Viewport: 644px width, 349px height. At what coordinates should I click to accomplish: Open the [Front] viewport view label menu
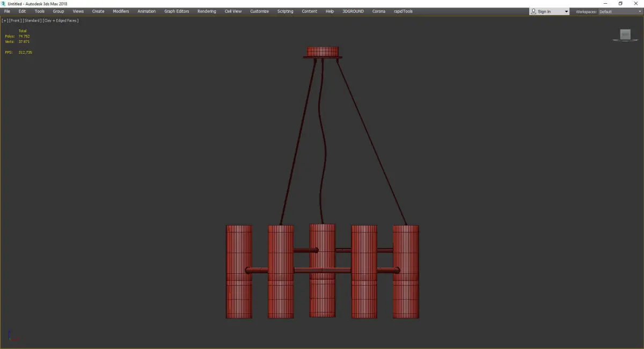tap(15, 20)
